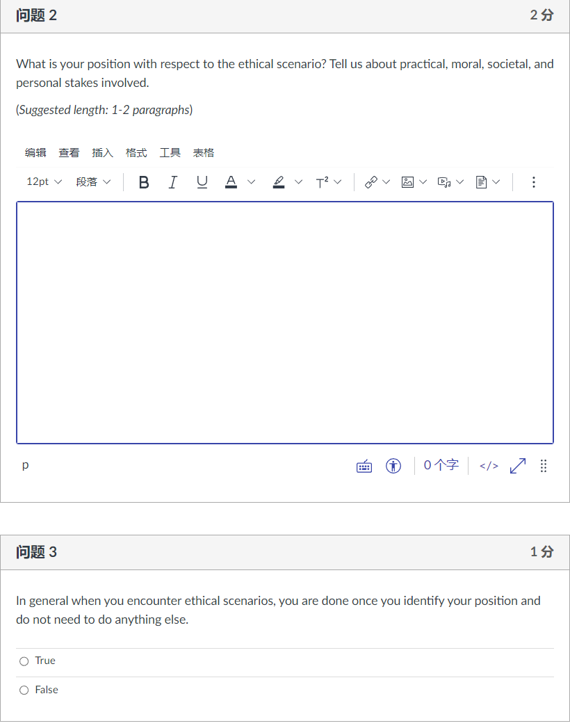Image resolution: width=570 pixels, height=728 pixels.
Task: Insert an image with the picture icon
Action: 407,182
